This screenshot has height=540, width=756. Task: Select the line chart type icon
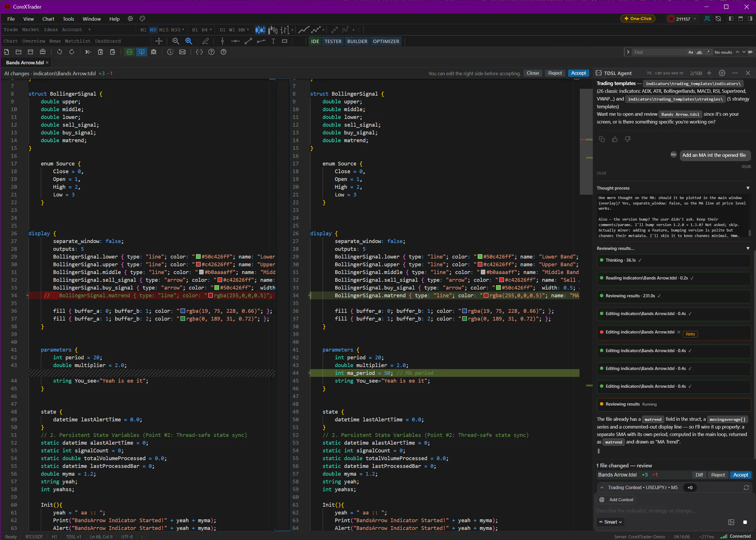point(303,30)
